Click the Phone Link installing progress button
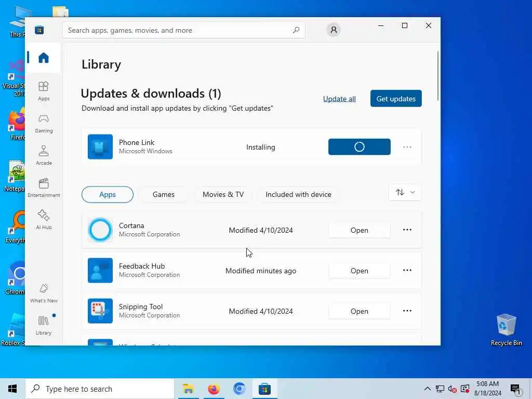532x399 pixels. (360, 147)
